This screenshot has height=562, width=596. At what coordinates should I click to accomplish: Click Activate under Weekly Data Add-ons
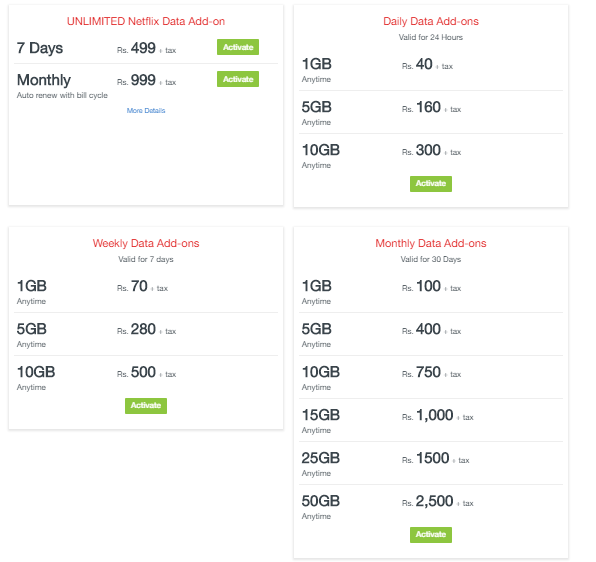point(146,405)
